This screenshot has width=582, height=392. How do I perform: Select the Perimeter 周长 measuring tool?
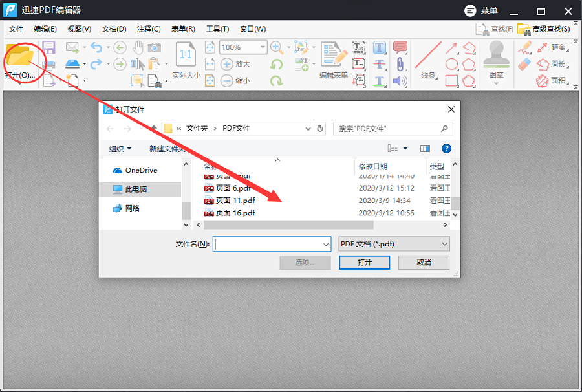tap(553, 64)
